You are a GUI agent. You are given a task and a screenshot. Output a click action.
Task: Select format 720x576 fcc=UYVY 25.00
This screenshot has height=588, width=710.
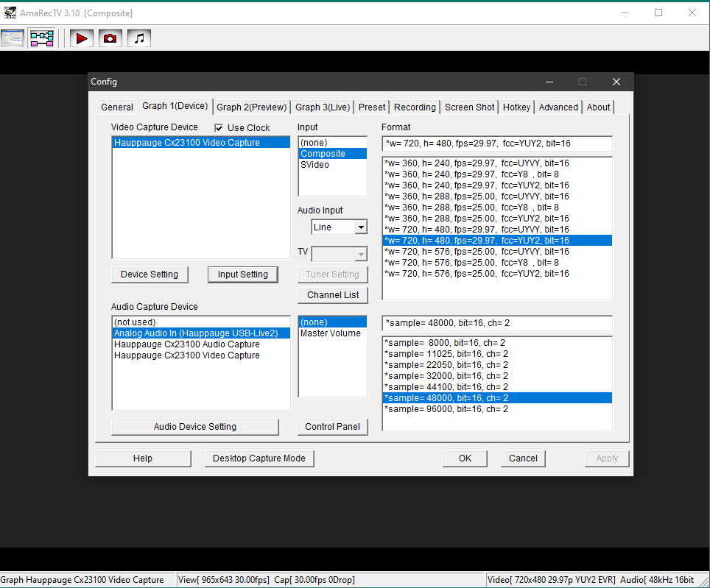(x=497, y=252)
